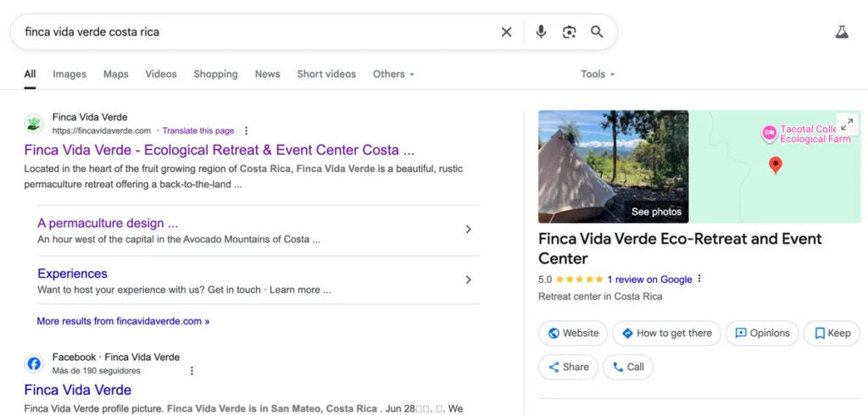Click the Call button
Image resolution: width=868 pixels, height=415 pixels.
628,367
